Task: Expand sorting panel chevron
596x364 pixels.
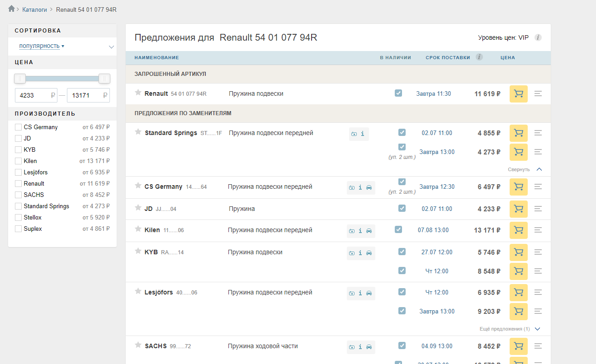Action: click(111, 47)
